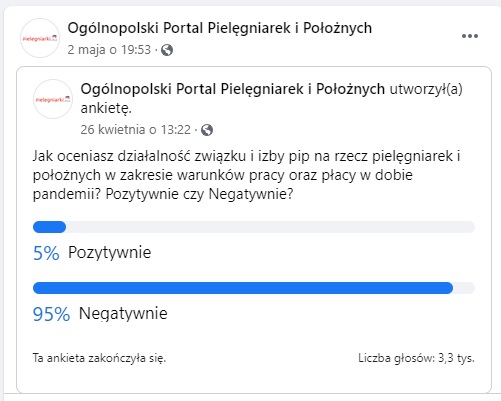Click the Pozytywnie option label

109,252
